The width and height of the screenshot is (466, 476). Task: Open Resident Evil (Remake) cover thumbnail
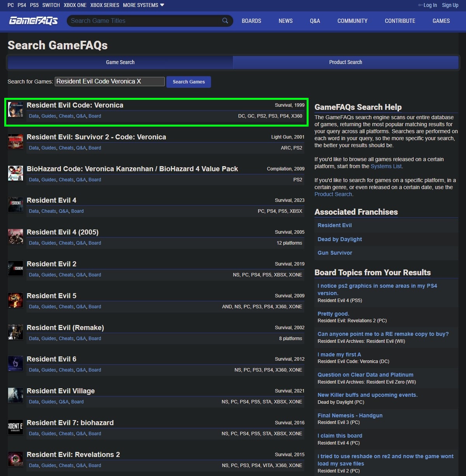point(16,332)
